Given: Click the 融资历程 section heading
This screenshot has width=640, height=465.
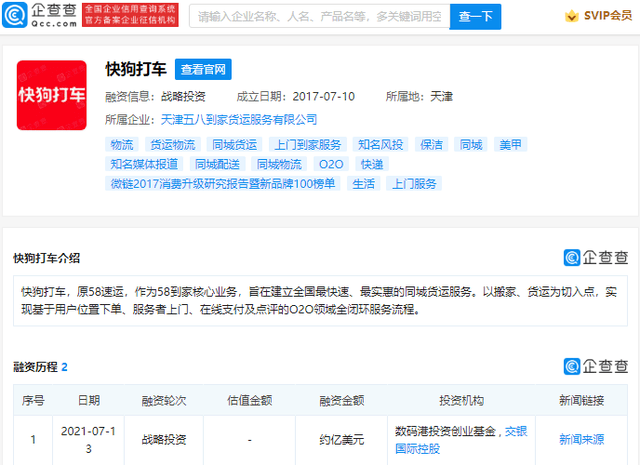Looking at the screenshot, I should point(35,367).
